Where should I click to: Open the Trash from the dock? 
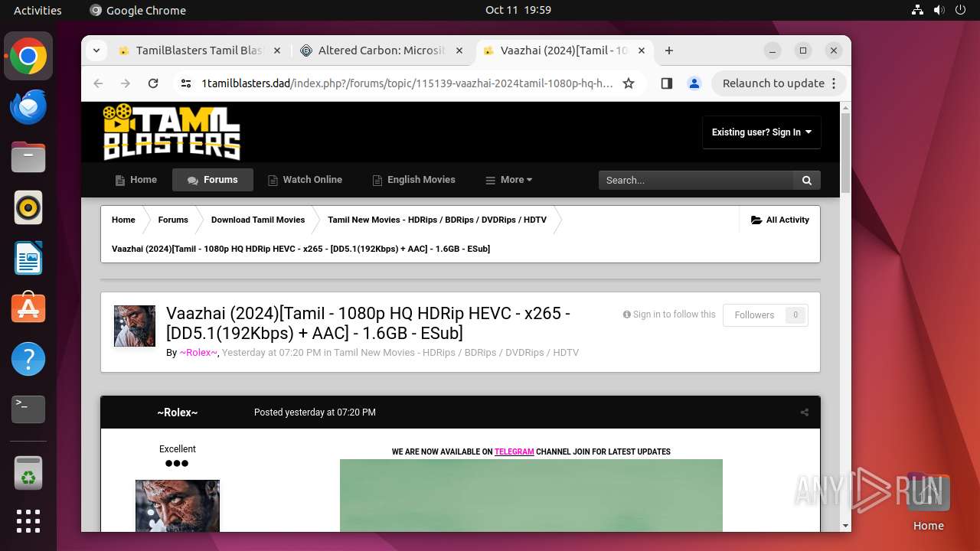[28, 473]
